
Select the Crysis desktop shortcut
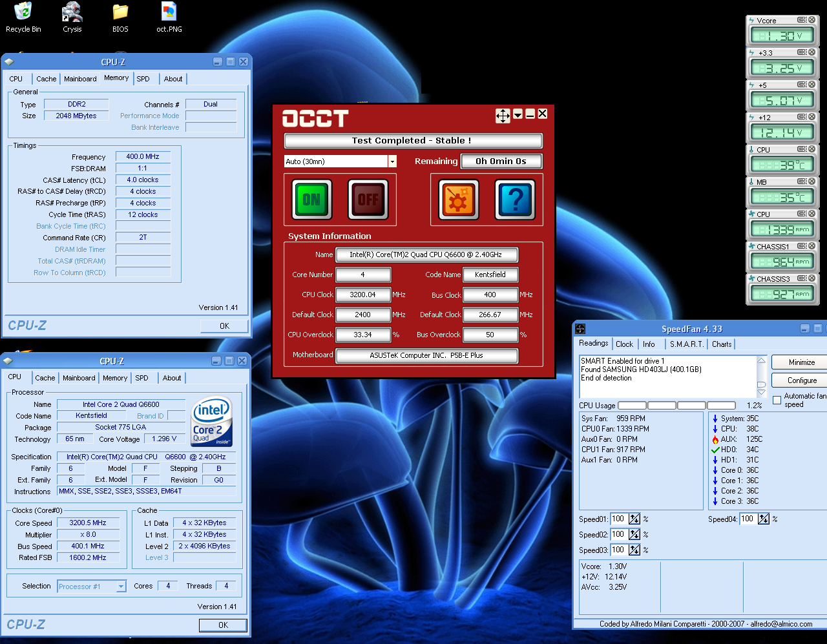coord(72,17)
